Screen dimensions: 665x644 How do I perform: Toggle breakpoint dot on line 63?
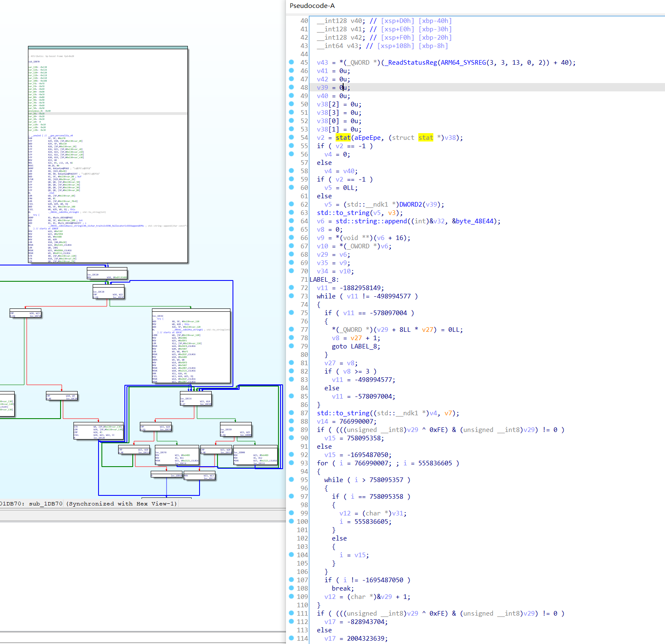[291, 212]
